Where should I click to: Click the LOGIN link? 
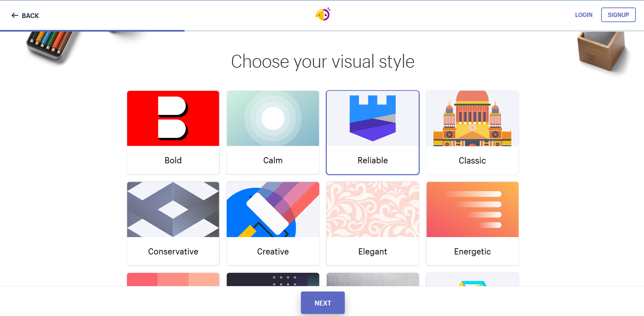click(x=583, y=15)
